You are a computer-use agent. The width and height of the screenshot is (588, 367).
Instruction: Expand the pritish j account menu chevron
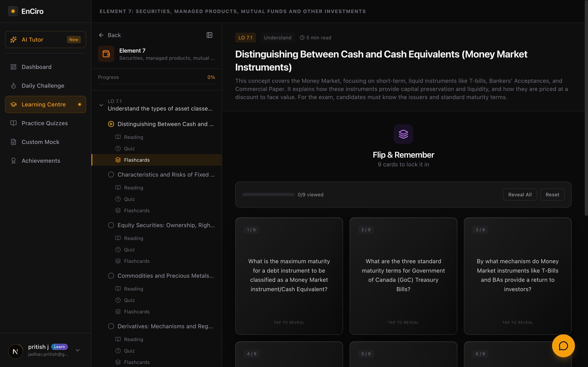point(78,350)
